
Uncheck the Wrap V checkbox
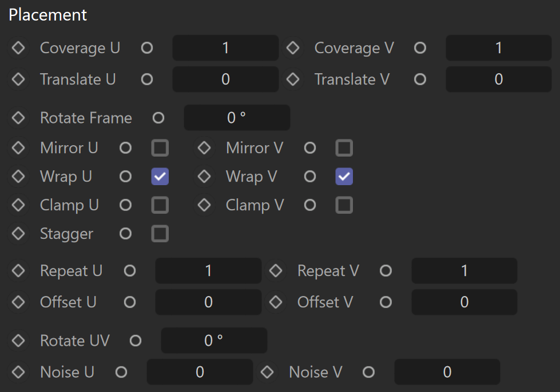click(344, 177)
